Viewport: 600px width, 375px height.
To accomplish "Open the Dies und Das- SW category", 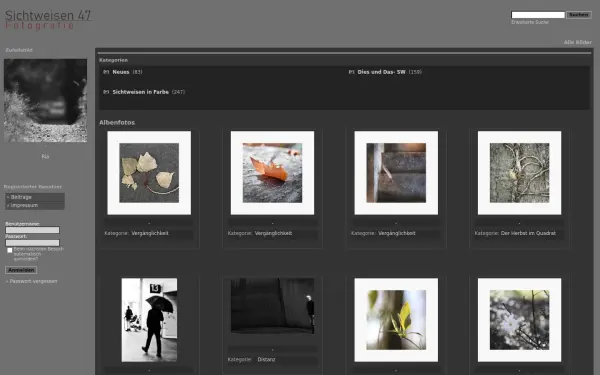I will (381, 72).
